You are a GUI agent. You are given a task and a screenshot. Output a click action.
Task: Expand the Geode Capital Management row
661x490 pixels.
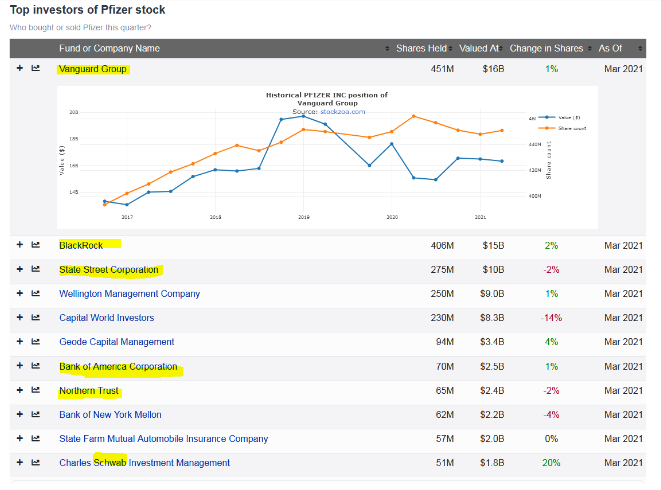tap(19, 341)
